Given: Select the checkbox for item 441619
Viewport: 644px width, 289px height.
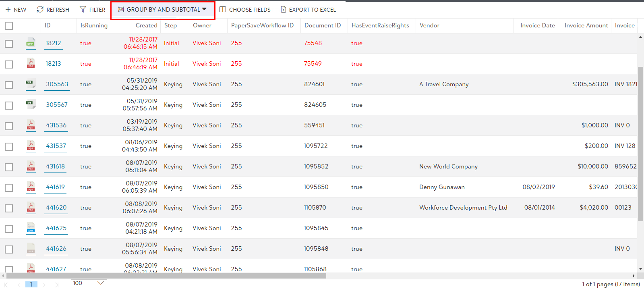Looking at the screenshot, I should click(9, 188).
